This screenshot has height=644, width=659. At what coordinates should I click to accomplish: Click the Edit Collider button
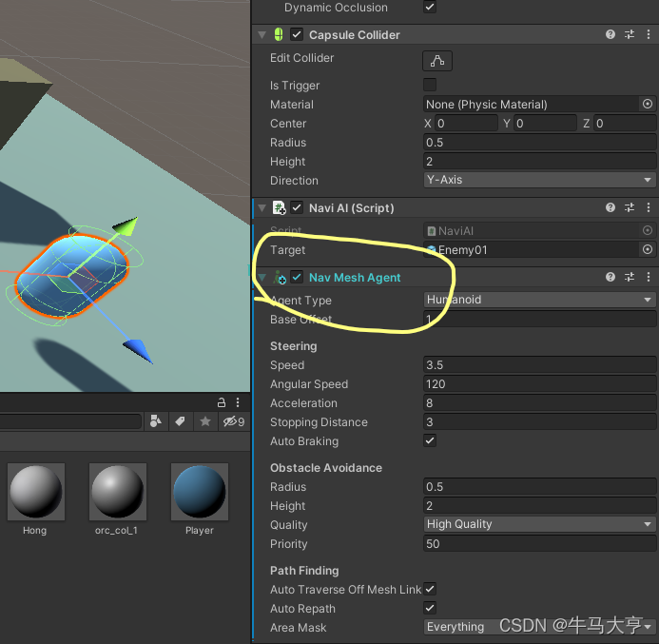click(x=437, y=61)
